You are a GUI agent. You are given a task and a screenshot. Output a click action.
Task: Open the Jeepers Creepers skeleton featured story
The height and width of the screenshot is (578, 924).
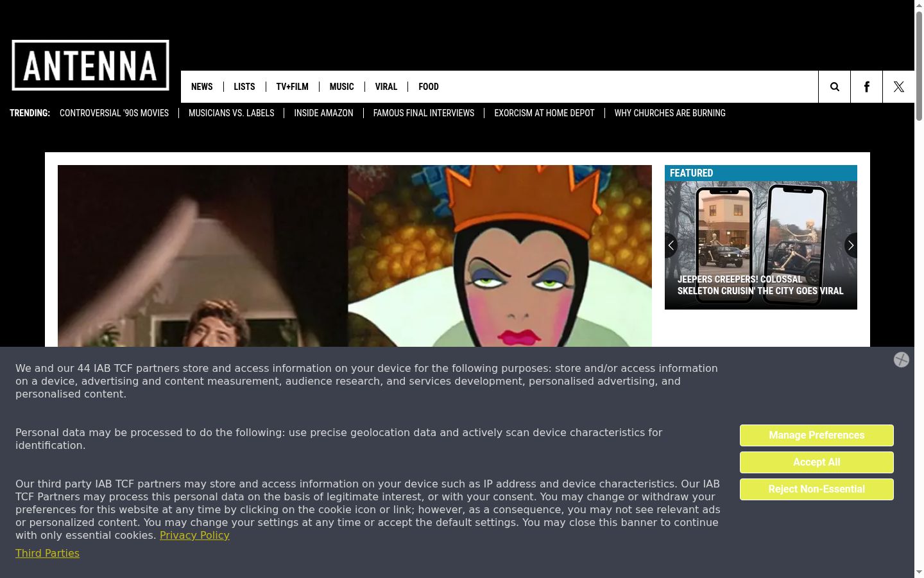click(x=760, y=285)
